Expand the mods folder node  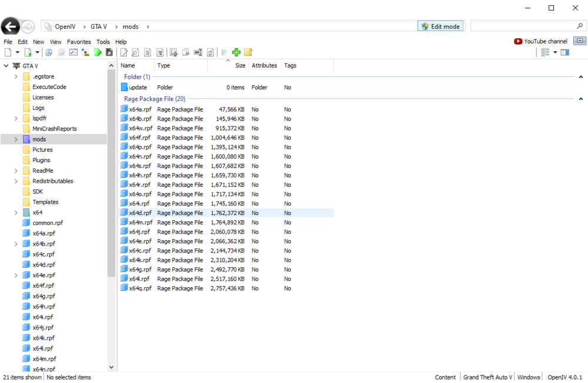point(16,139)
